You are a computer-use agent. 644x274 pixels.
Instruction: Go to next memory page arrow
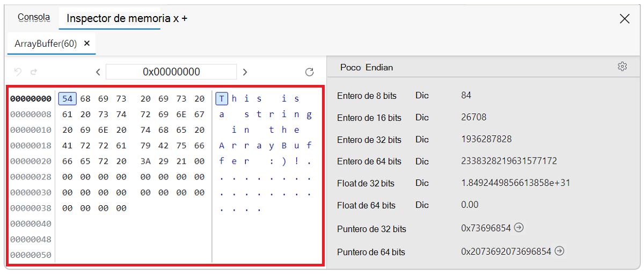(x=245, y=72)
